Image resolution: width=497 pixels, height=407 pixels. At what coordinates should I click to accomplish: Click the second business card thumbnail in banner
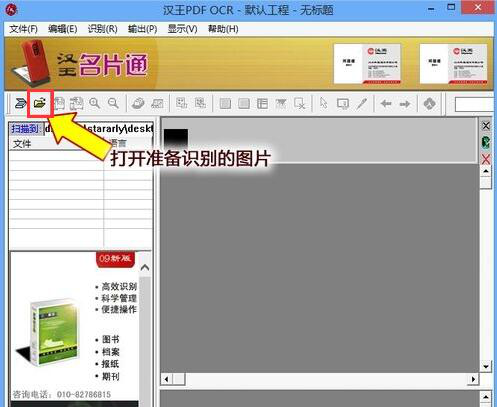(x=453, y=64)
